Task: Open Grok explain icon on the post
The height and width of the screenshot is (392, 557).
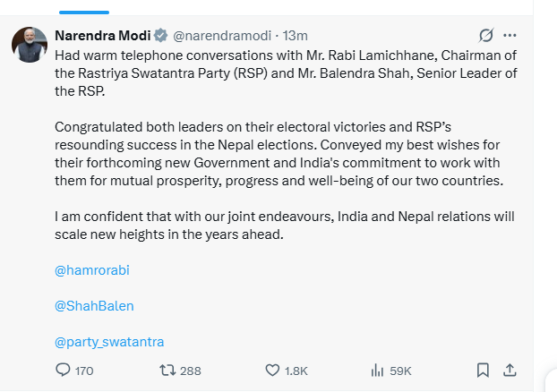Action: [x=486, y=36]
